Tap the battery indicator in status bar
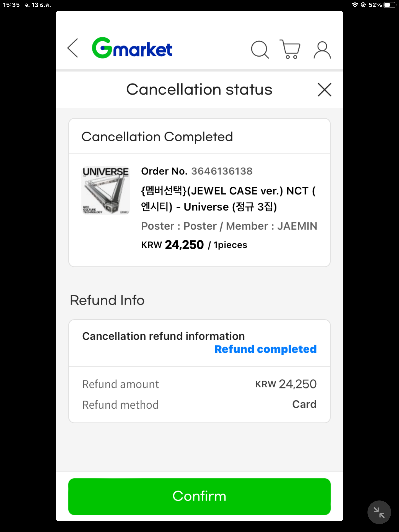This screenshot has width=399, height=532. pyautogui.click(x=390, y=5)
